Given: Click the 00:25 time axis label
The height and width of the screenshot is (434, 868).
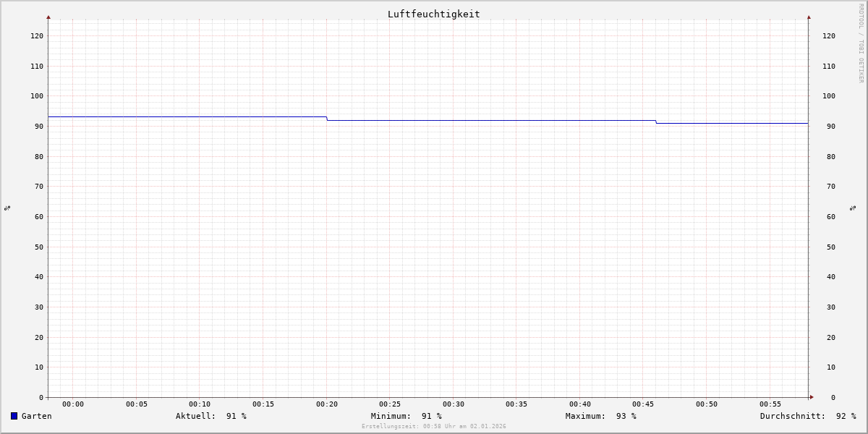Looking at the screenshot, I should tap(390, 404).
